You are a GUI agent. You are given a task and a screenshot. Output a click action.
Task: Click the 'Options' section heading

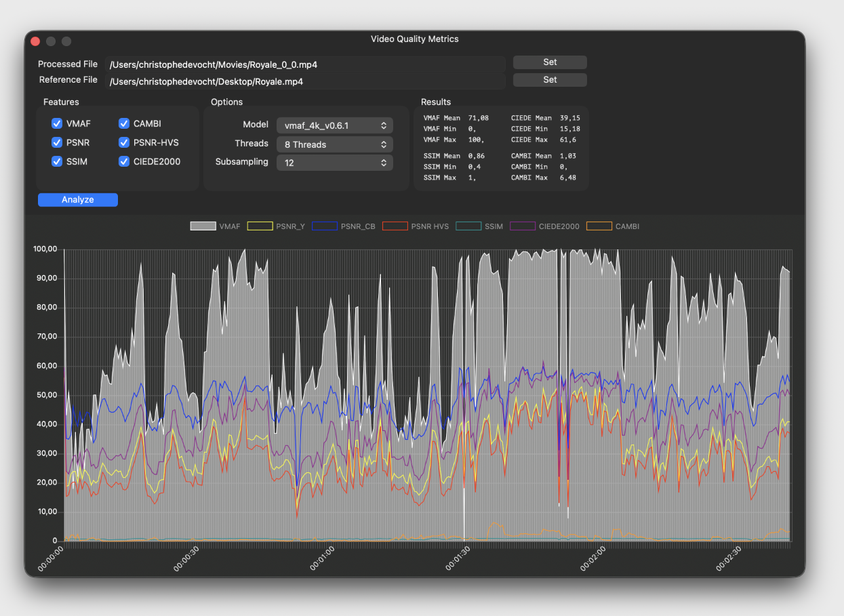coord(226,102)
